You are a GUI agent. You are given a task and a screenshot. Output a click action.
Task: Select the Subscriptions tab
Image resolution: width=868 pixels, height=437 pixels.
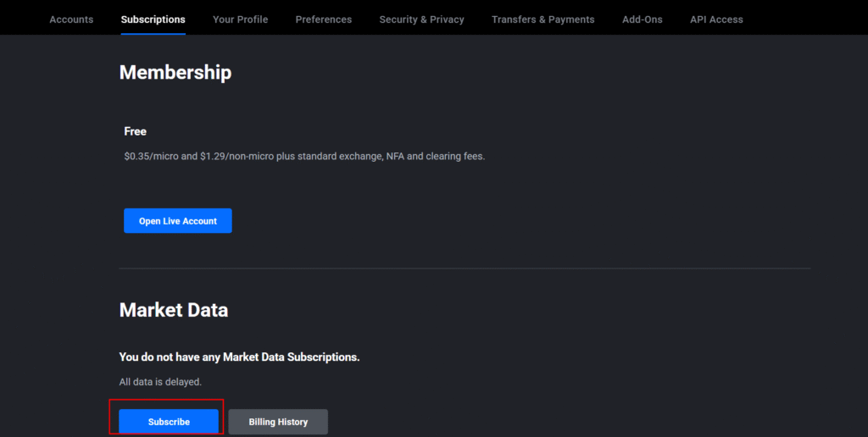153,19
